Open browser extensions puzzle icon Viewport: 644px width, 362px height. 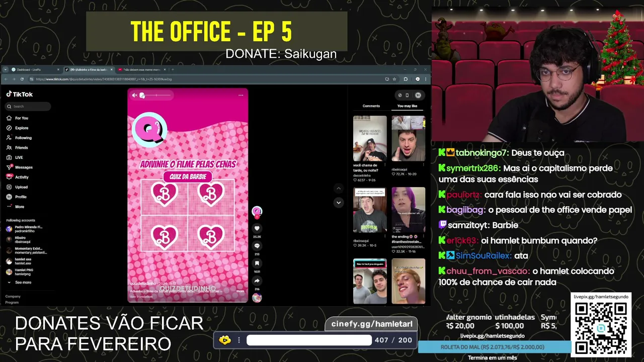[406, 79]
